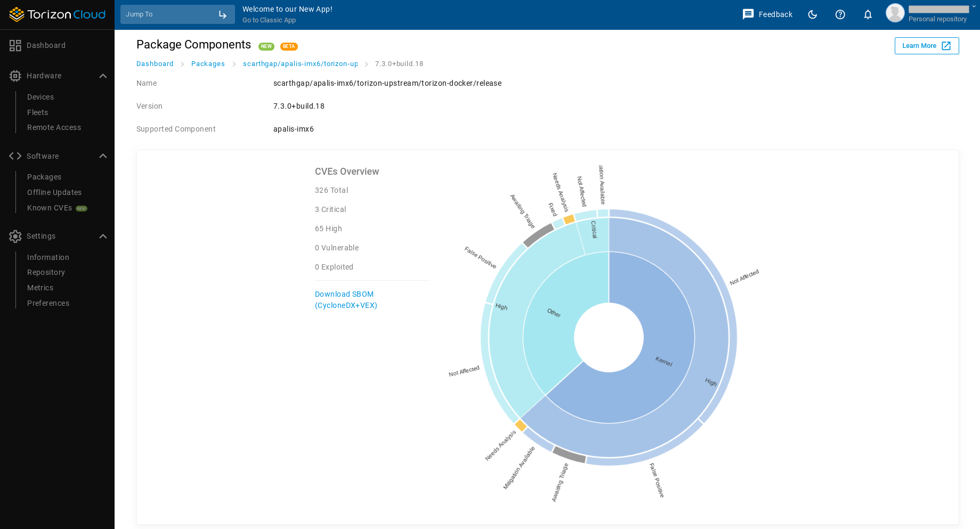Open Known CVEs in the sidebar

click(50, 208)
